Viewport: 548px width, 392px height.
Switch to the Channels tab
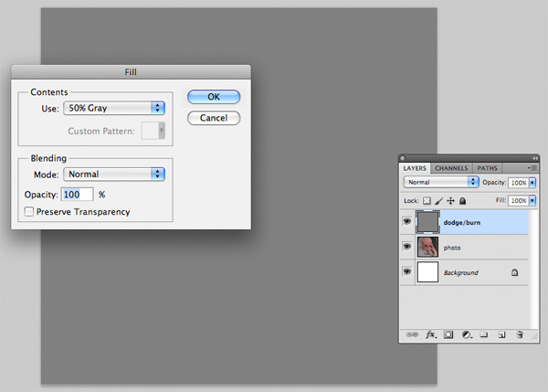tap(451, 168)
